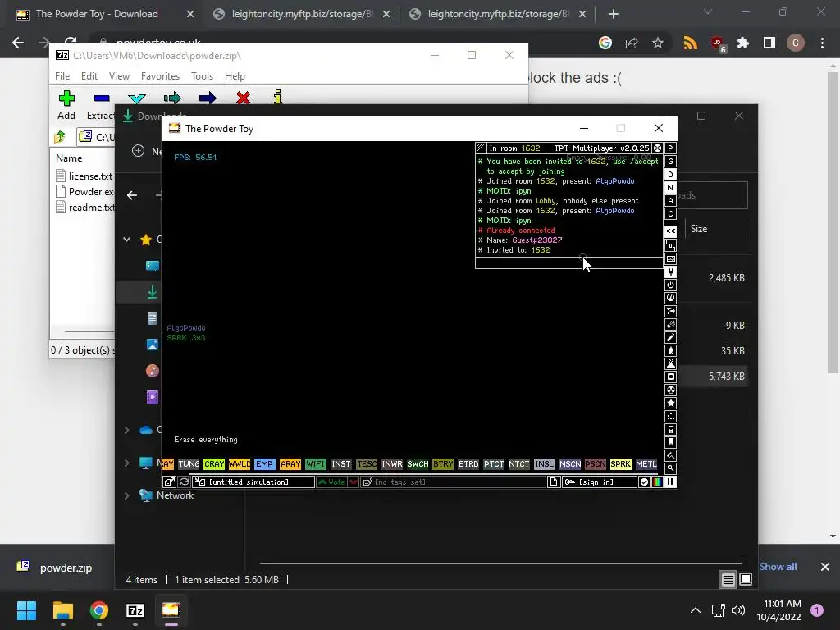The width and height of the screenshot is (840, 630).
Task: Open render options rainbow icon
Action: 657,482
